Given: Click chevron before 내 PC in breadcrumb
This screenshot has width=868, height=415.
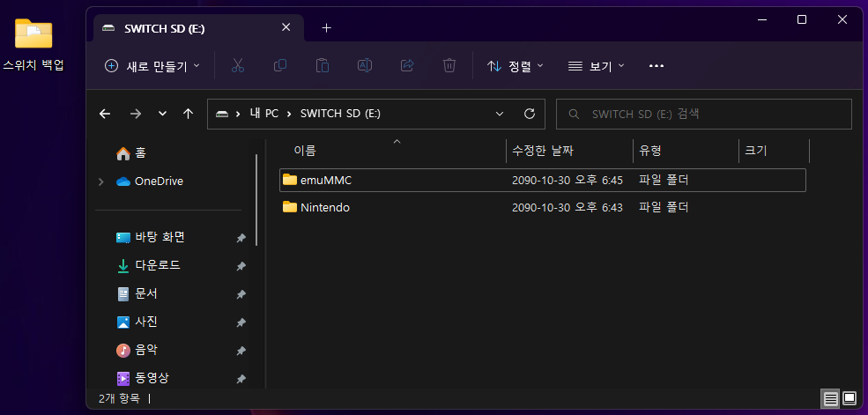Looking at the screenshot, I should (239, 114).
